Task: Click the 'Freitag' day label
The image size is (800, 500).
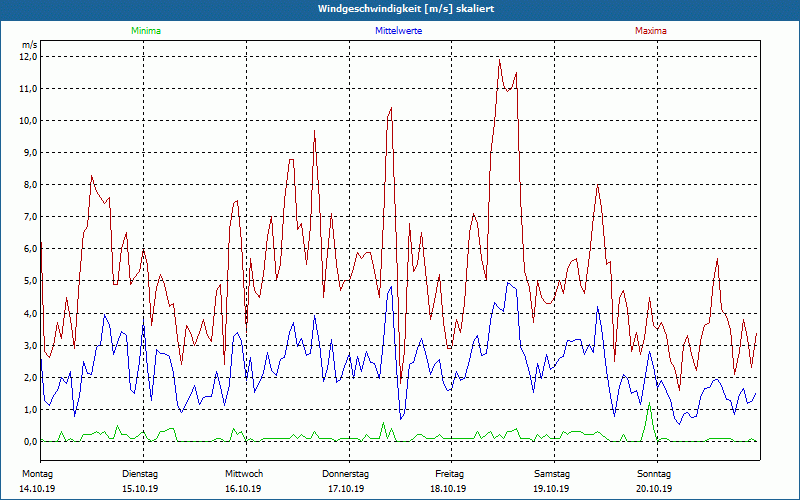Action: [x=449, y=474]
